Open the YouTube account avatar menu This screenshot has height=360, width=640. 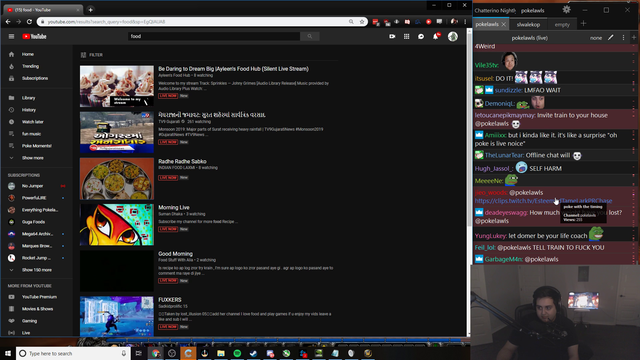click(453, 36)
